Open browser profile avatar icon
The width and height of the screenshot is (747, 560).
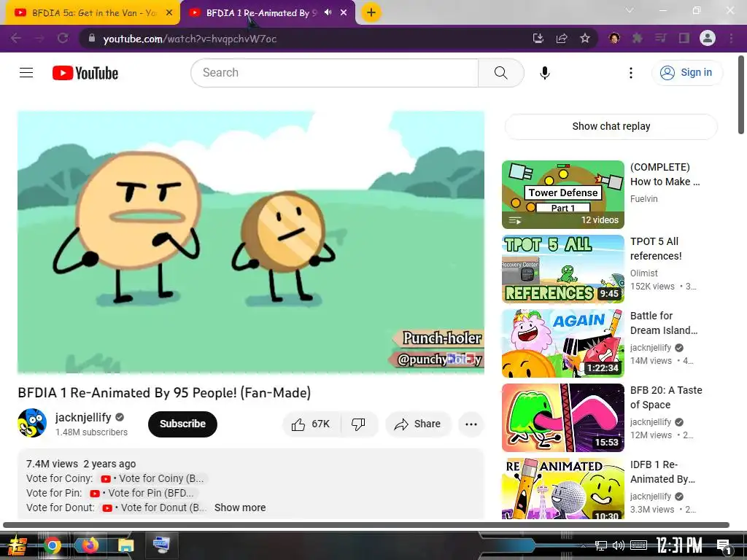(x=708, y=38)
